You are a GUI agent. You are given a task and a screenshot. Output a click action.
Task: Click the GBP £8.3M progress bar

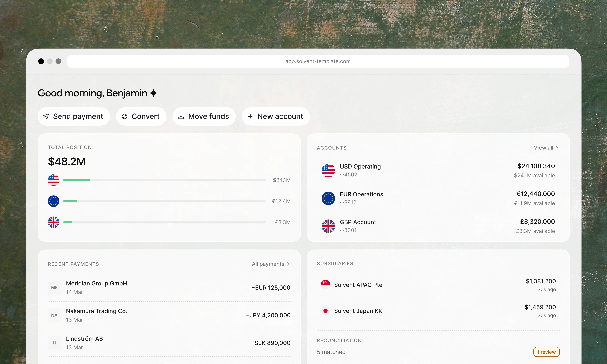click(x=164, y=222)
